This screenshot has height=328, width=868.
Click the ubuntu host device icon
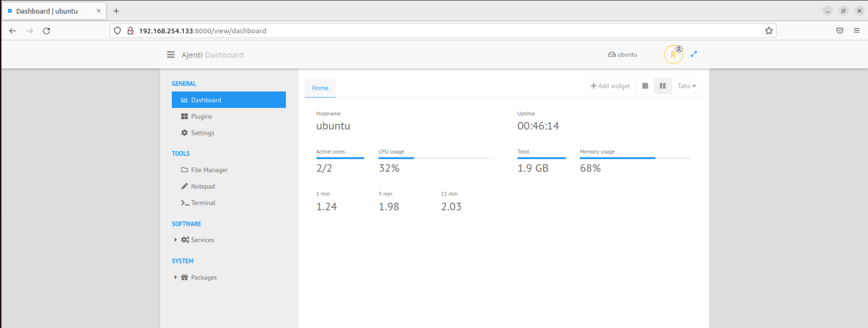612,54
